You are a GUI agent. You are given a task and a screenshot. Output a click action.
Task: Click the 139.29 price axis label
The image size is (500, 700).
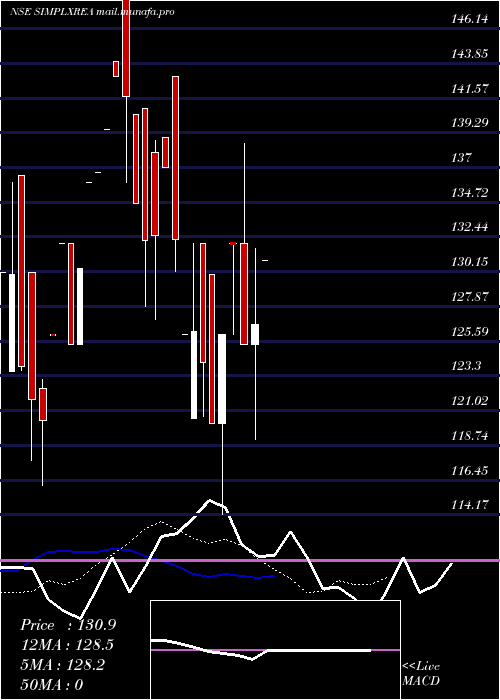pos(470,123)
